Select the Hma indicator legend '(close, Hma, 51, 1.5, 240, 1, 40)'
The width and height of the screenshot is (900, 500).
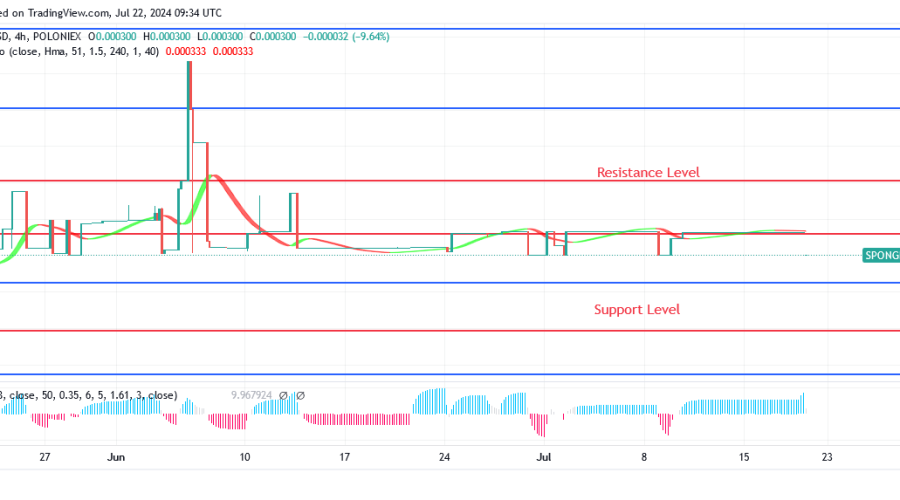coord(84,51)
